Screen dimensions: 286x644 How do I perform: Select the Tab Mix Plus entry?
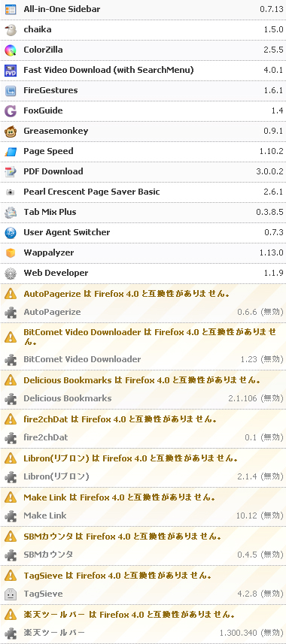tap(143, 213)
